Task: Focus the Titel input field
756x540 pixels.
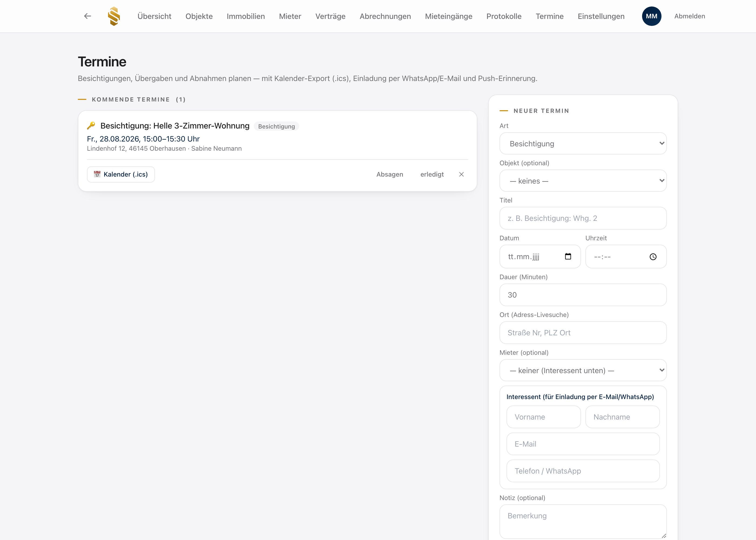Action: click(583, 218)
